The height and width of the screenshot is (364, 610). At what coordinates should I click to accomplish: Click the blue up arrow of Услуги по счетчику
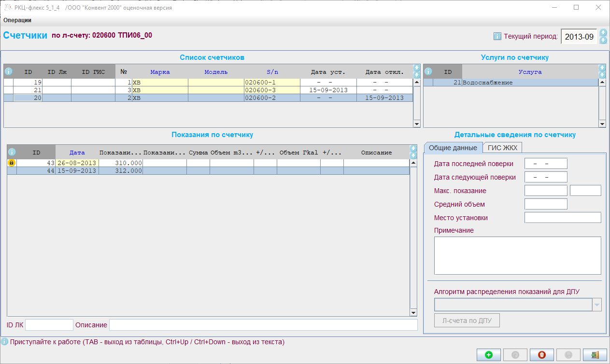[x=602, y=68]
